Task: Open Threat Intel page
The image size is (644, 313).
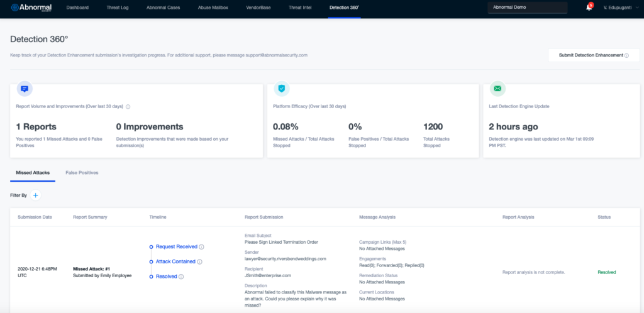Action: (x=300, y=8)
